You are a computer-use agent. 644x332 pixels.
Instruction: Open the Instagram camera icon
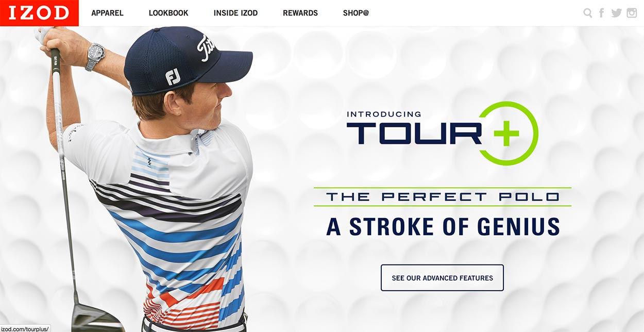tap(632, 13)
